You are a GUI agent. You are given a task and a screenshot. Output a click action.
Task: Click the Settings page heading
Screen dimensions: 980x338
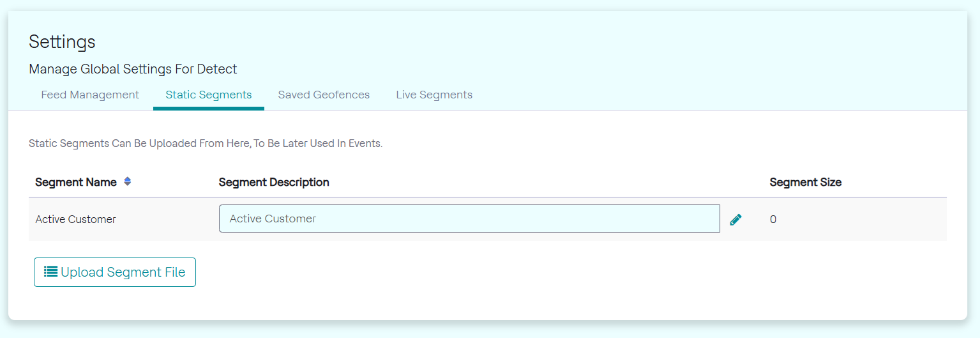point(62,42)
